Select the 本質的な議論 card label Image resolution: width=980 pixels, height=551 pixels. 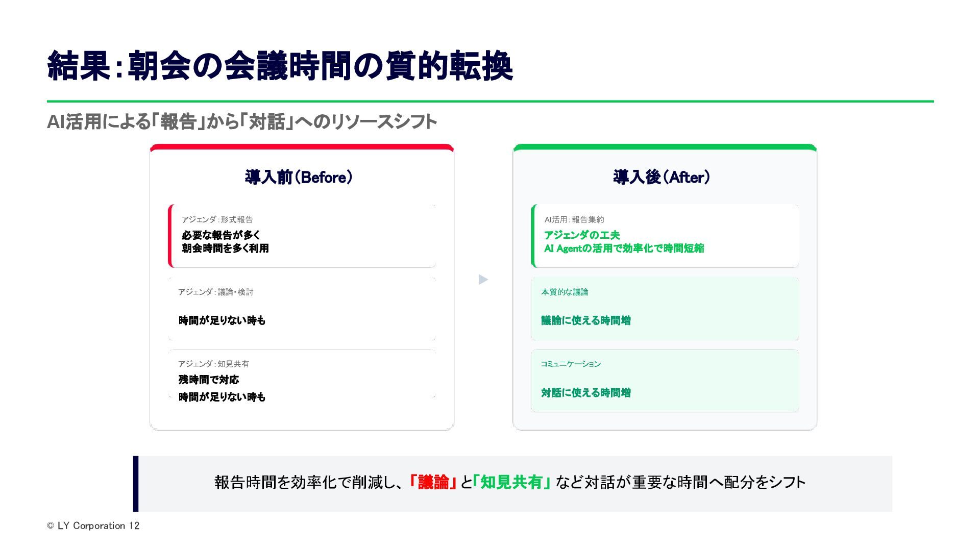pos(565,292)
